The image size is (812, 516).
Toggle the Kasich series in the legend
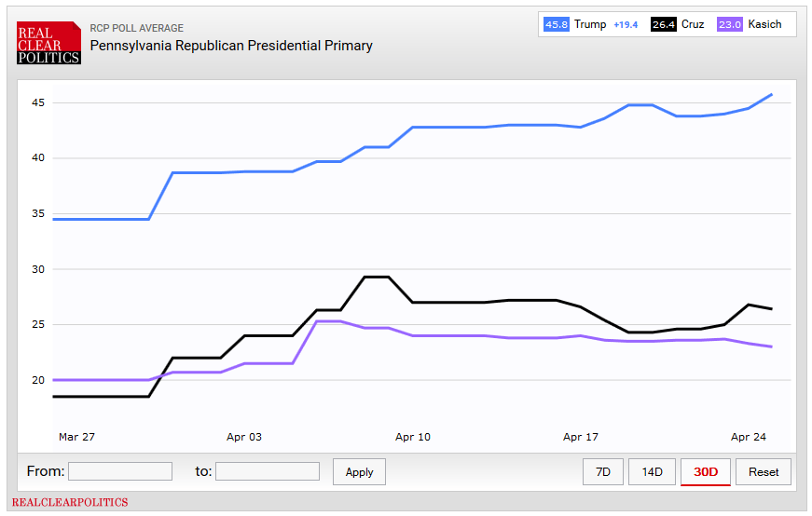click(764, 24)
